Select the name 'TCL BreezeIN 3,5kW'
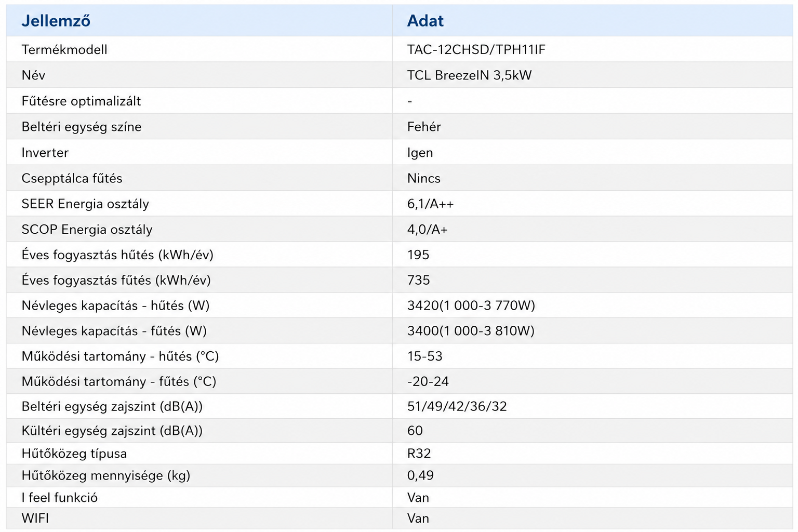The width and height of the screenshot is (798, 532). pos(469,75)
